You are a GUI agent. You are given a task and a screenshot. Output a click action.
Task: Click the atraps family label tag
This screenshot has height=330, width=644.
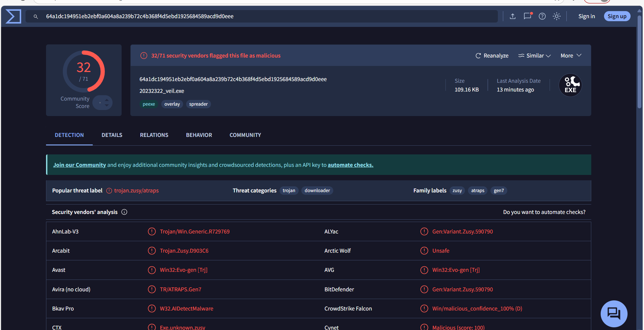pos(478,191)
